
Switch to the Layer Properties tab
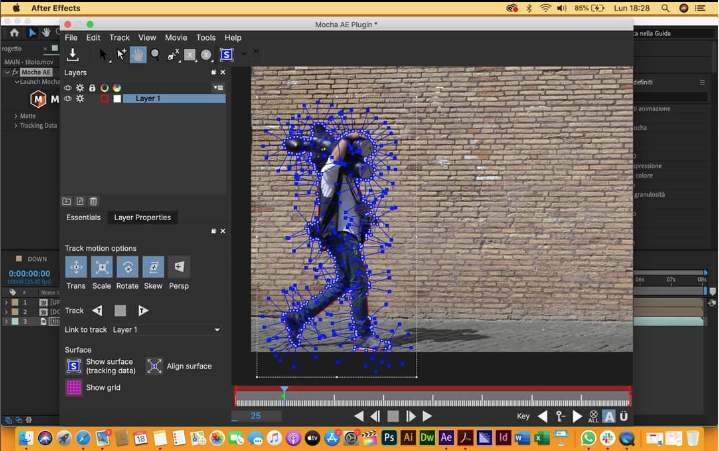coord(142,217)
